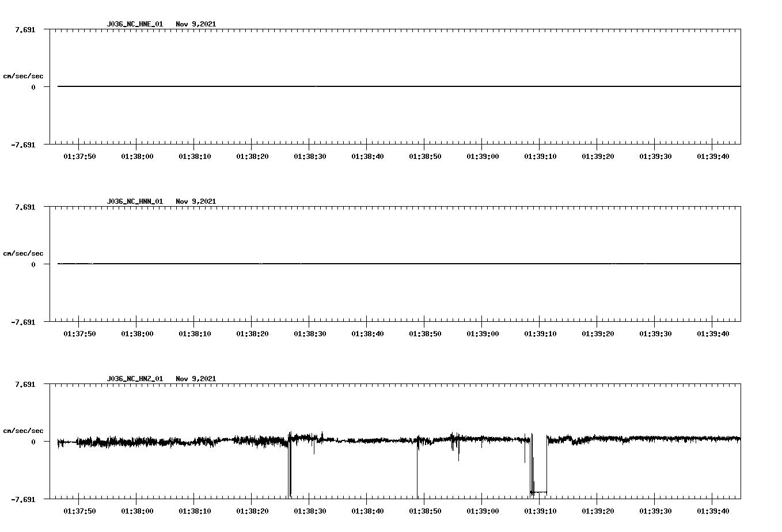Click the 0 axis value on HNN plot
Screen dimensions: 782x532
[33, 264]
